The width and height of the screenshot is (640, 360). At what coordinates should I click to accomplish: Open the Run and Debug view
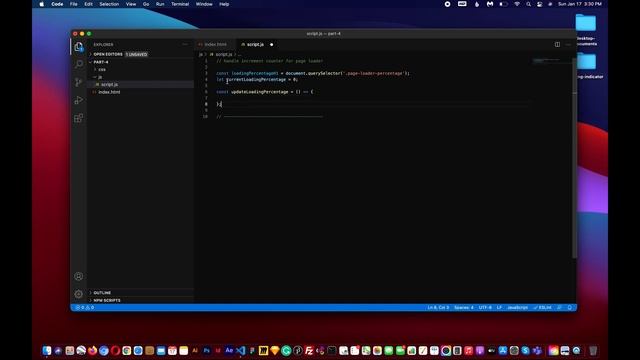[x=79, y=100]
